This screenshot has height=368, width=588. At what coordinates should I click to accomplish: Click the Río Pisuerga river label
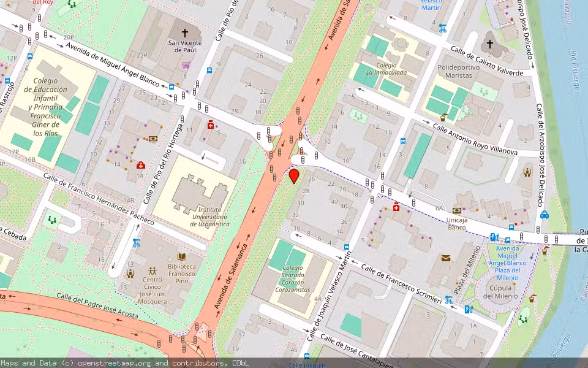[x=576, y=70]
